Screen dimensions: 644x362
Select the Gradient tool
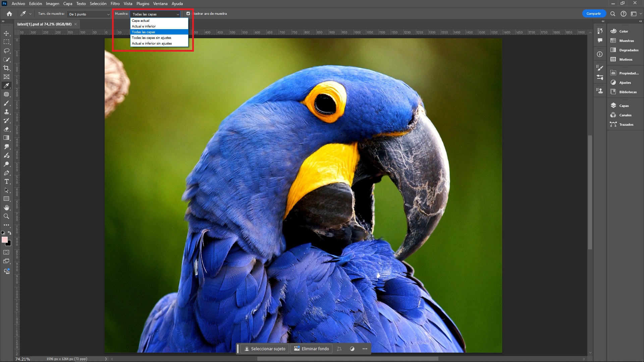6,138
